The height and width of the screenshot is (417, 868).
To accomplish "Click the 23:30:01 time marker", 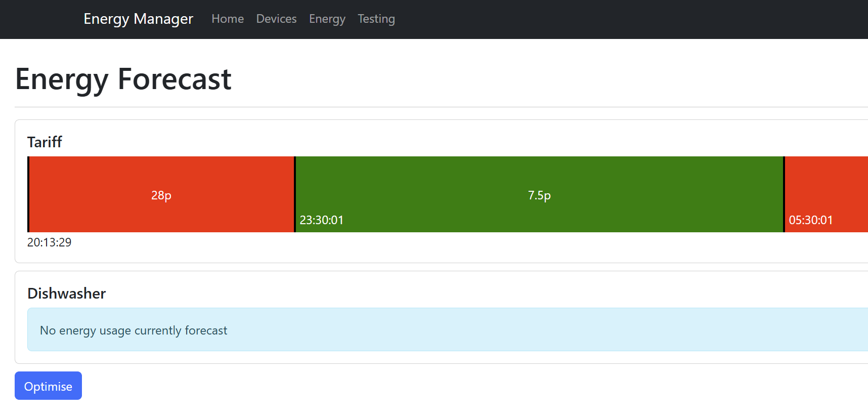I will (322, 220).
